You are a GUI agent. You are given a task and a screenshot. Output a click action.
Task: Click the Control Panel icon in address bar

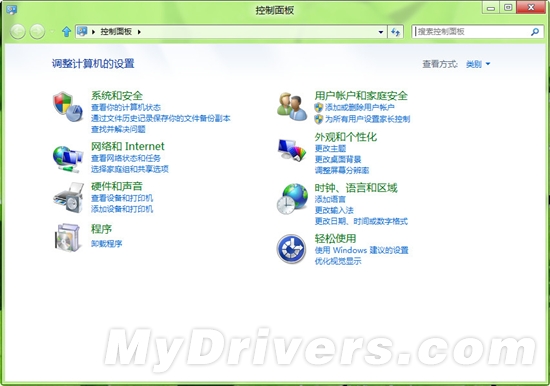(x=82, y=31)
